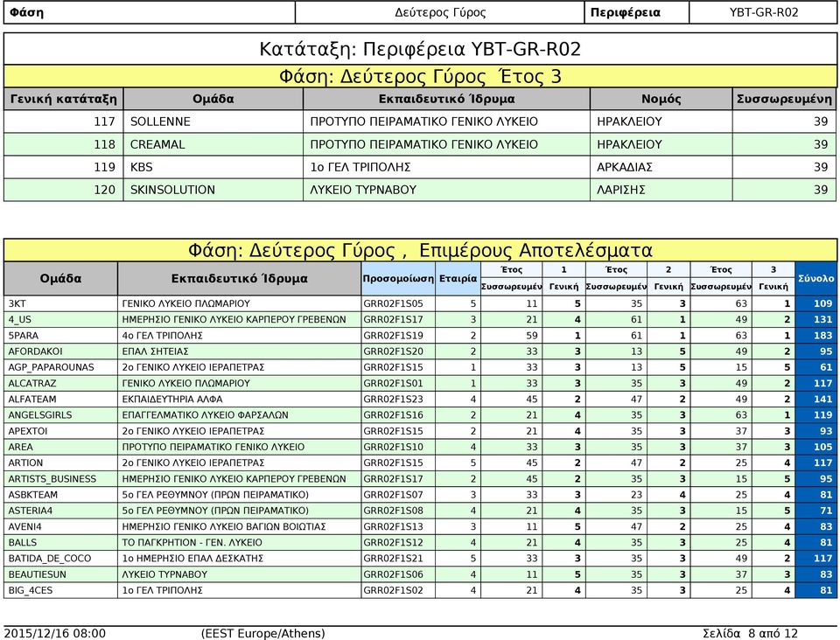
Task: Click simulation code GRR02F1S13 for AVENI4
Action: [x=393, y=526]
